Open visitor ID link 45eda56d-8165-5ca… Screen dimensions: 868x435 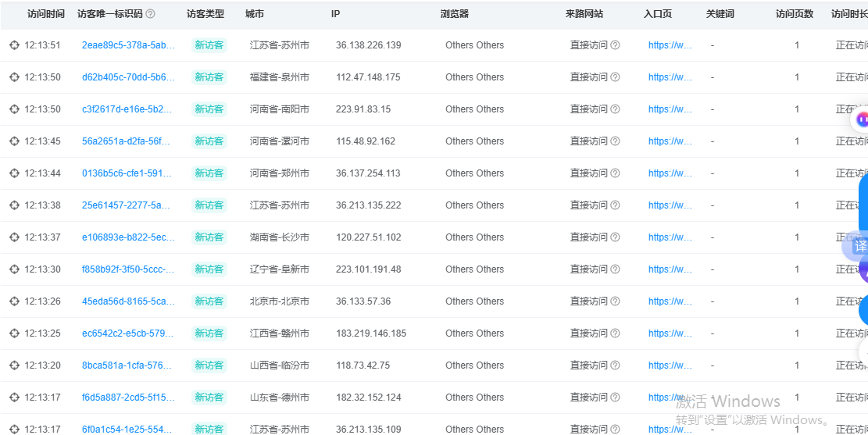[128, 301]
